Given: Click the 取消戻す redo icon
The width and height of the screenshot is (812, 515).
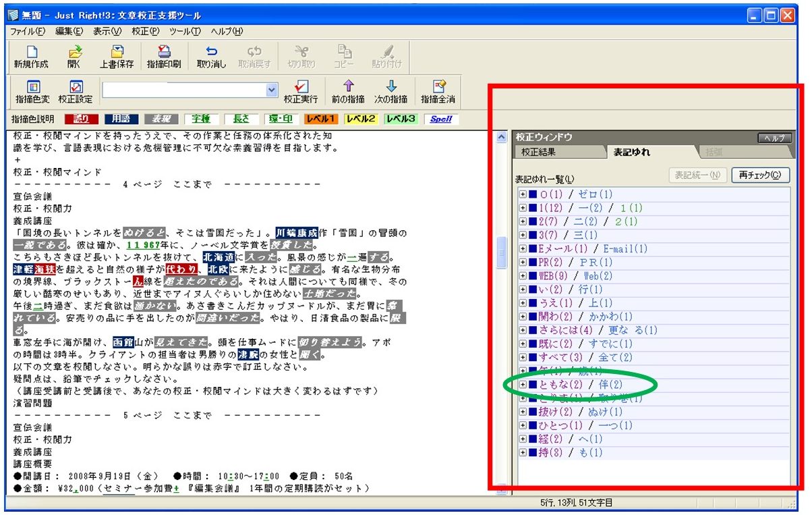Looking at the screenshot, I should 254,57.
